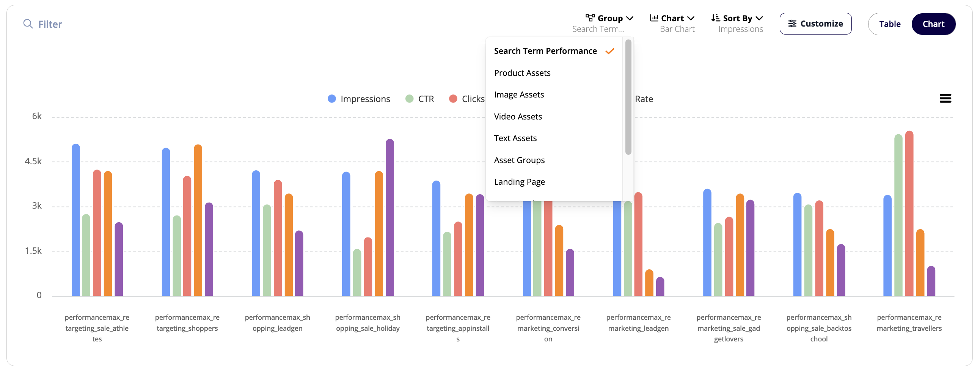Click the blue Impressions legend color dot
This screenshot has width=980, height=371.
(x=332, y=99)
